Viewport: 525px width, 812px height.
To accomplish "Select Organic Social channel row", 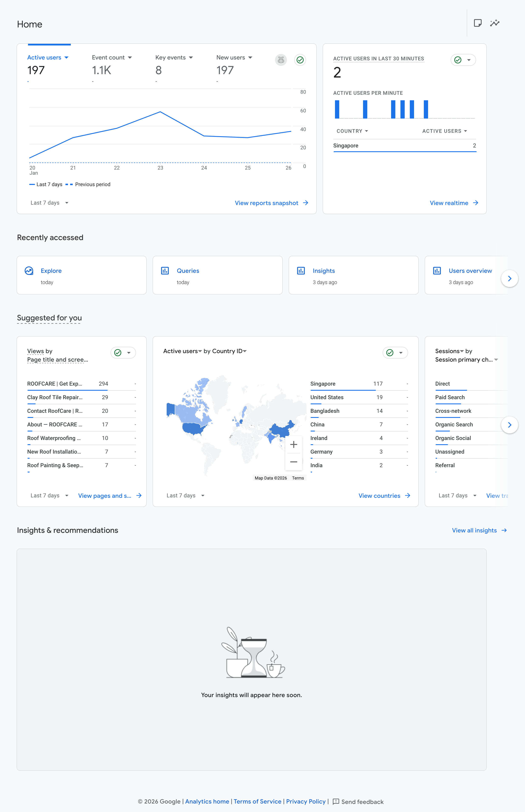I will [x=471, y=439].
